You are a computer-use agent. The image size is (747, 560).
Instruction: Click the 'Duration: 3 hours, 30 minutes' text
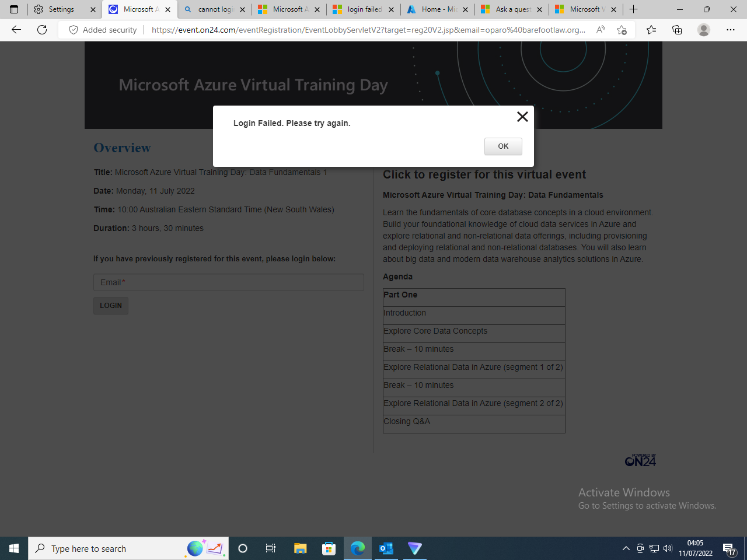click(148, 228)
